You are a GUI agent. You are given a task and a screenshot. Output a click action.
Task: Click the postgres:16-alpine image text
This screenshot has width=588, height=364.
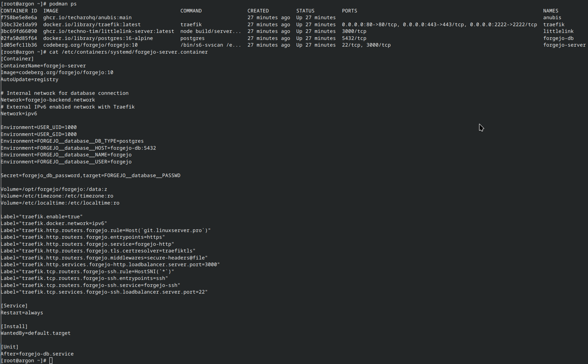(98, 38)
